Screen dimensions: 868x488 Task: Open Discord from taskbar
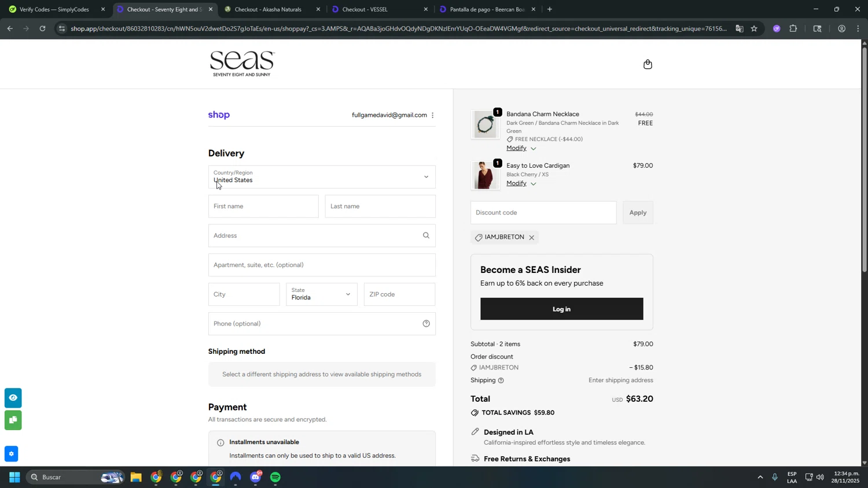pyautogui.click(x=256, y=478)
